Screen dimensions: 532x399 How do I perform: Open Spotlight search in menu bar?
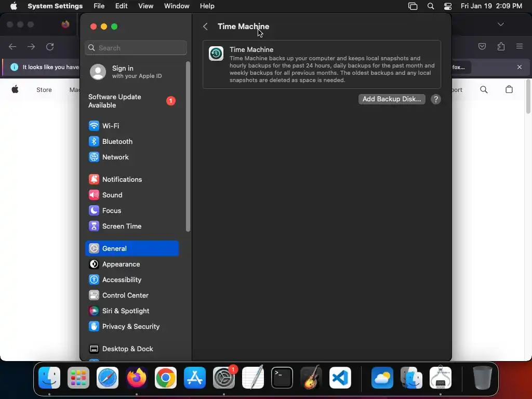[x=431, y=6]
